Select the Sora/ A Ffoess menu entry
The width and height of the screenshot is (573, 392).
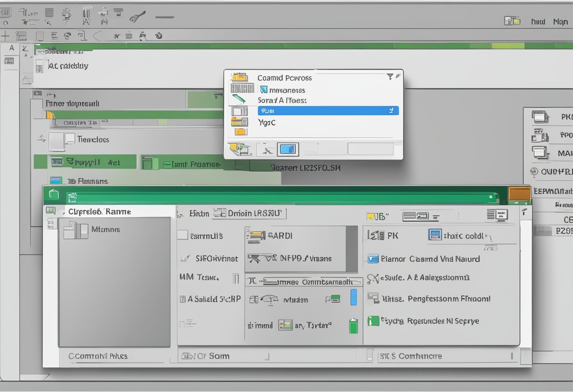(x=282, y=100)
